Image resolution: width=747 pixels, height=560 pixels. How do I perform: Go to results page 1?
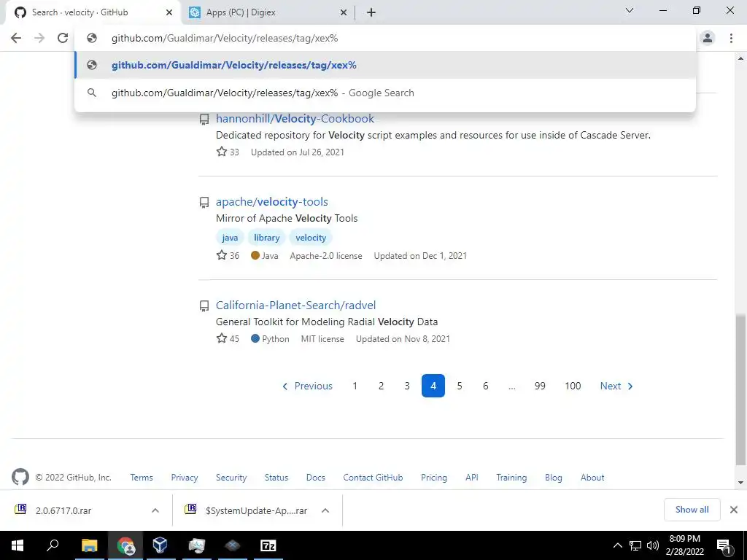(x=355, y=386)
